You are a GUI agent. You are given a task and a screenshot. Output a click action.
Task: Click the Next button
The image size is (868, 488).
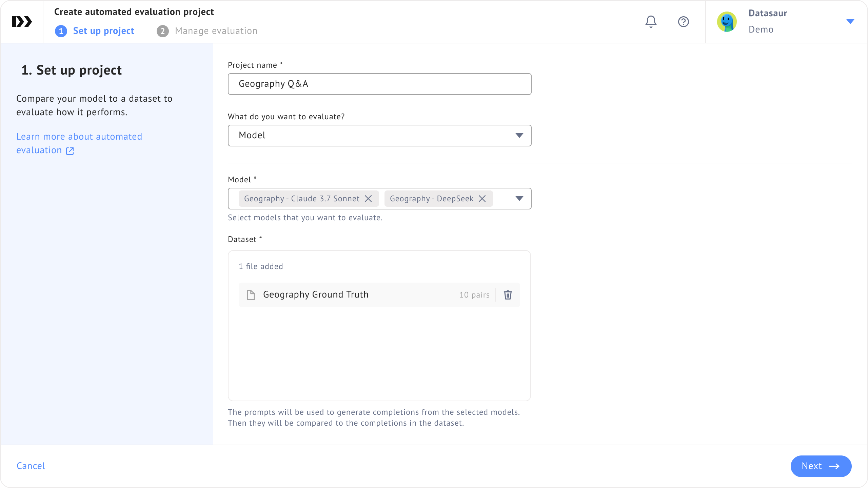821,466
